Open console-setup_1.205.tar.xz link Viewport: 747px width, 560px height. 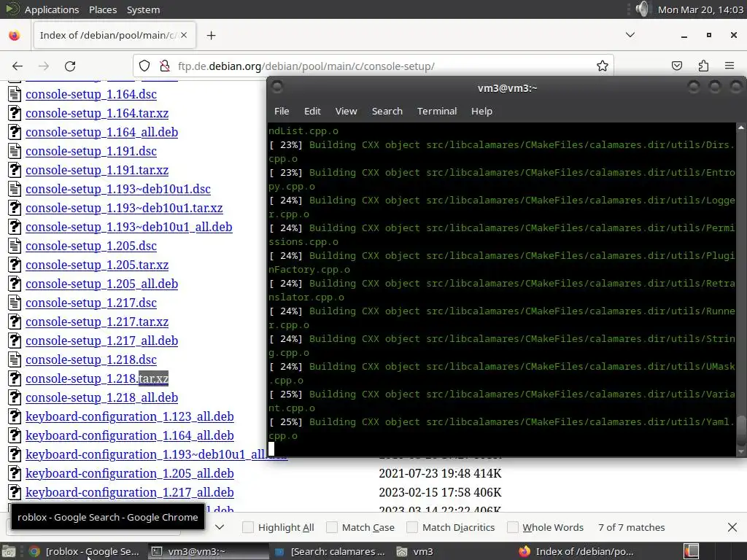pos(97,265)
